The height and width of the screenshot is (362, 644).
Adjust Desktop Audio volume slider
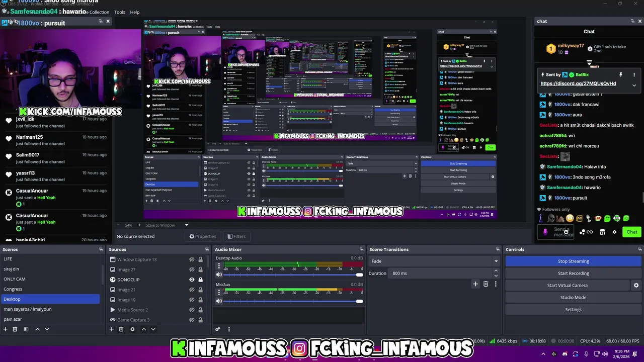pos(293,275)
